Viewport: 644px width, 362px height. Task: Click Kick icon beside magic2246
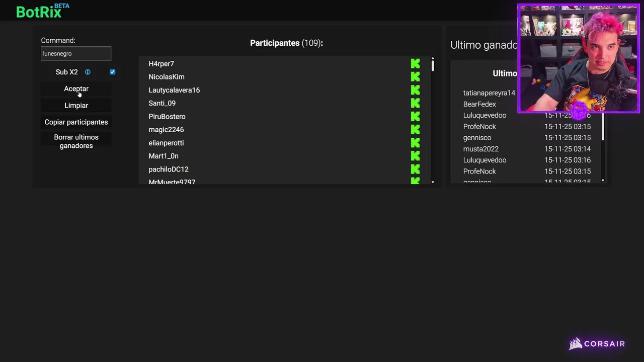point(415,130)
